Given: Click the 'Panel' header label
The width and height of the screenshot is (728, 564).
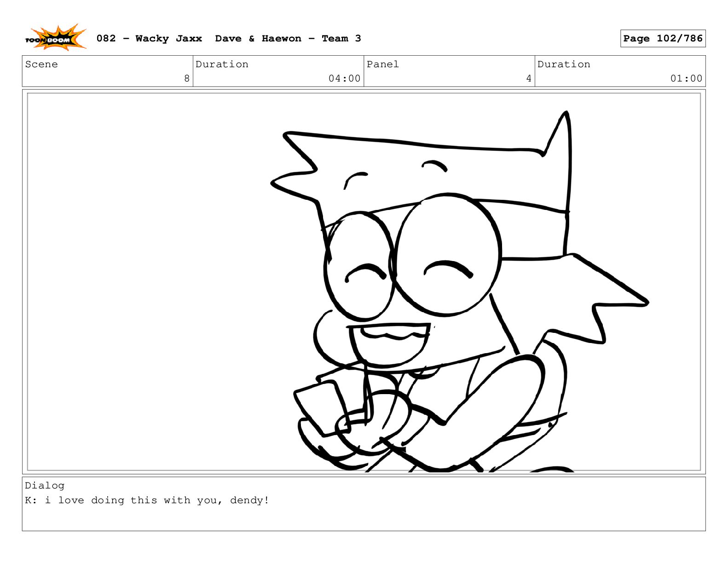Looking at the screenshot, I should (382, 64).
